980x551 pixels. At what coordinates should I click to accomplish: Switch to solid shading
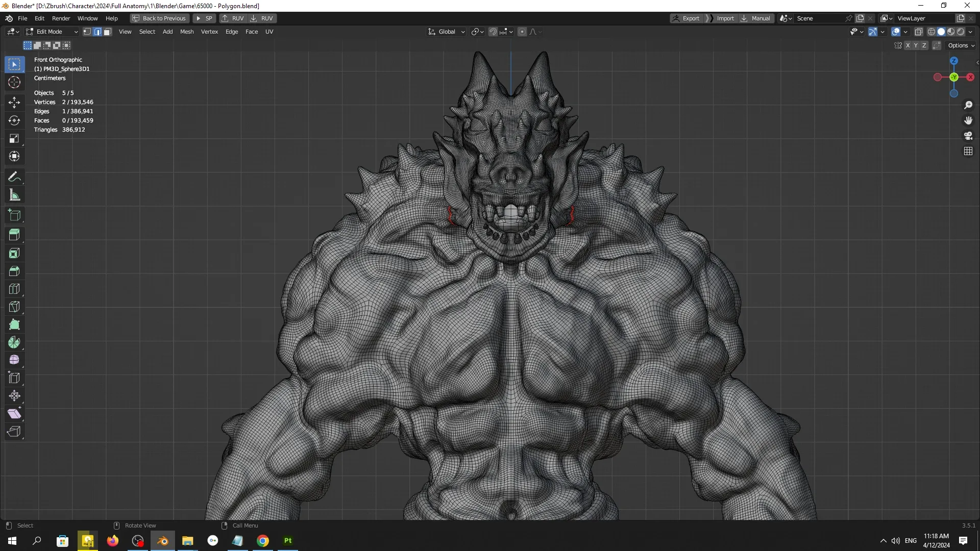pos(941,32)
